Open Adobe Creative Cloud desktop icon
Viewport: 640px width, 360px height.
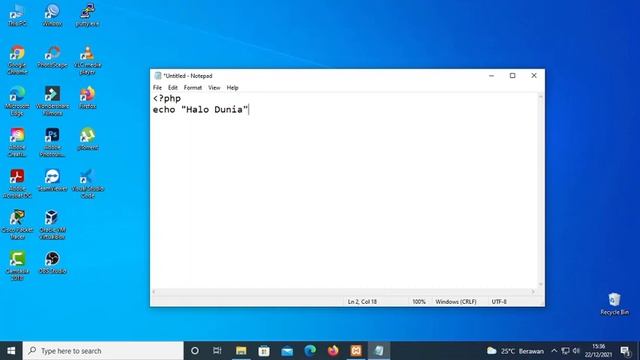17,142
